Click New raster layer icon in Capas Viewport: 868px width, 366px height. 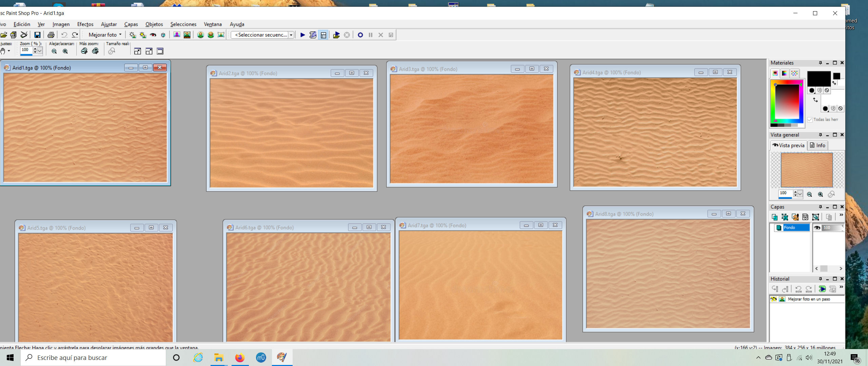tap(775, 217)
